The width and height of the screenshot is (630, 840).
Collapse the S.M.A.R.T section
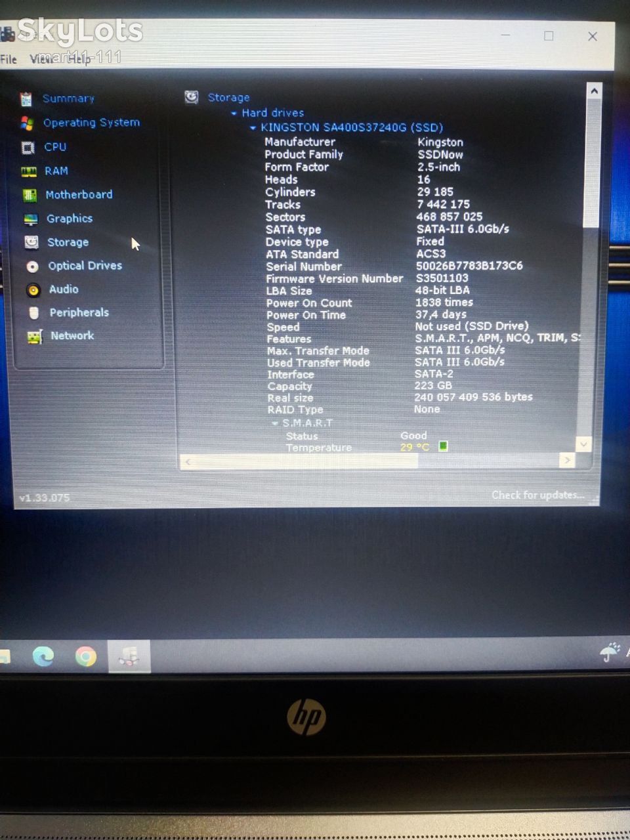click(x=275, y=423)
